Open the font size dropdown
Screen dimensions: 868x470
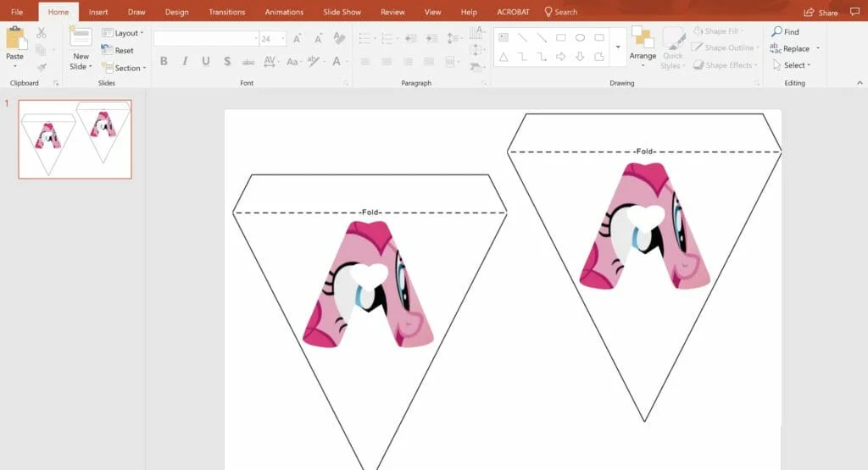[283, 39]
